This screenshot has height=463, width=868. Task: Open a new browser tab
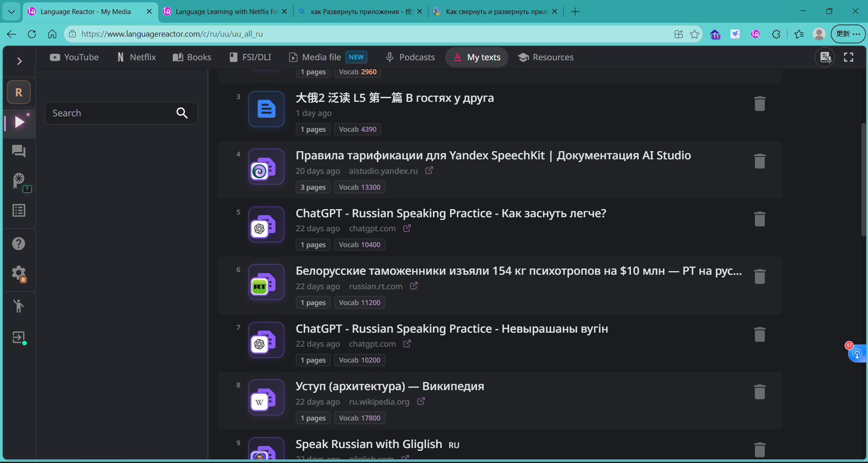pos(575,12)
